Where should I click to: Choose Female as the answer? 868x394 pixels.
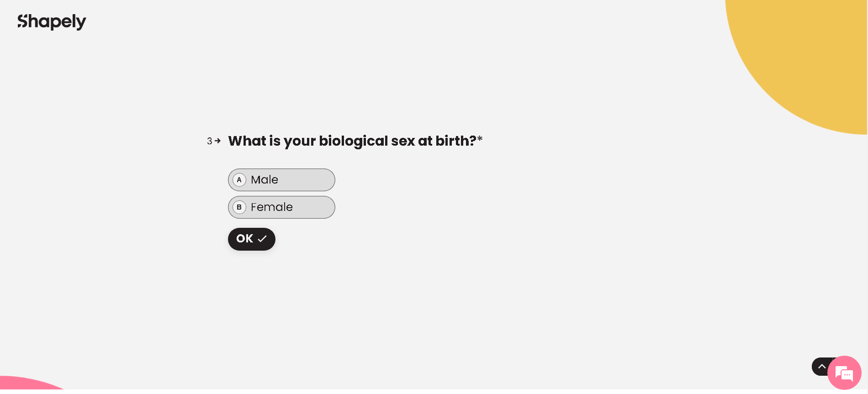(281, 207)
